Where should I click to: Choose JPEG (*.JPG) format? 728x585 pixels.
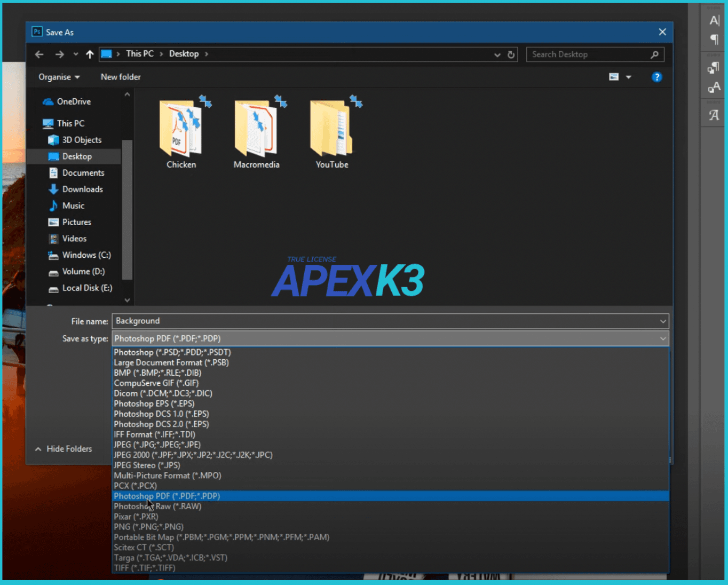(390, 445)
